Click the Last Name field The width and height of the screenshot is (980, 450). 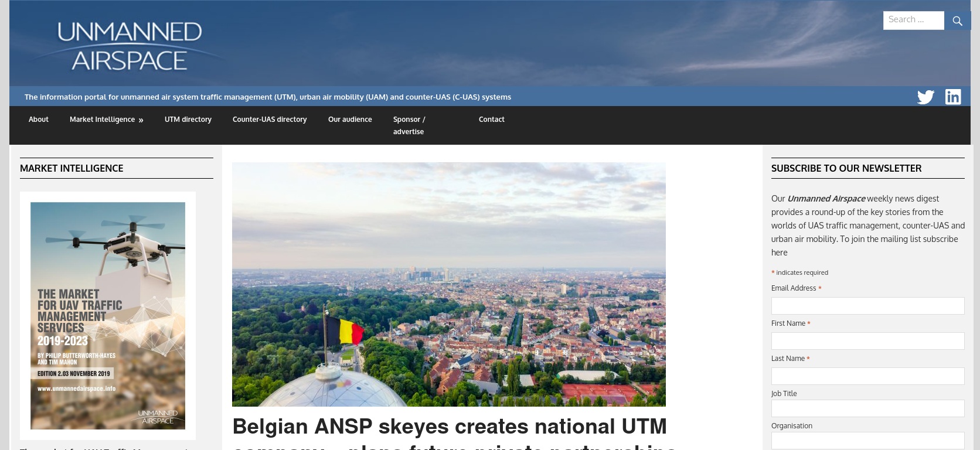[867, 376]
